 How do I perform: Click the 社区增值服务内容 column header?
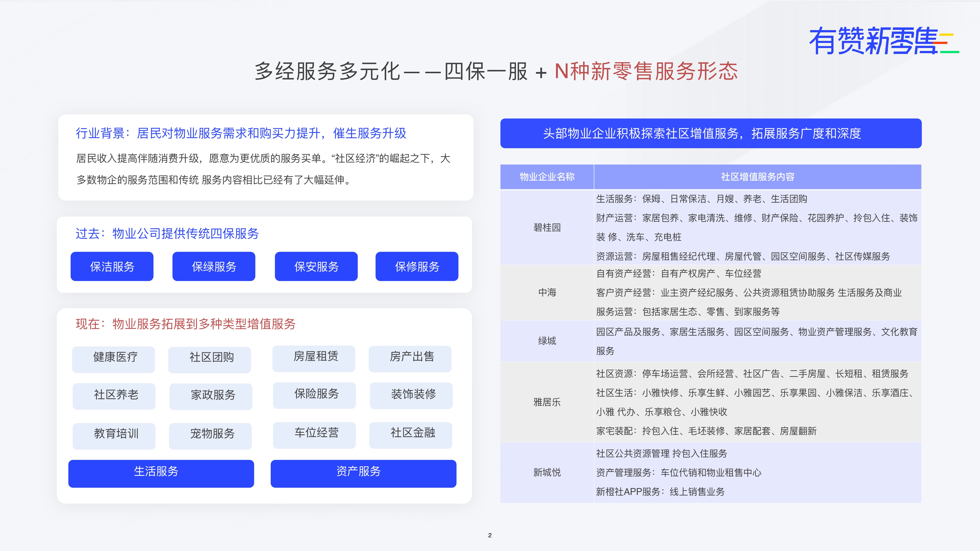[x=758, y=177]
